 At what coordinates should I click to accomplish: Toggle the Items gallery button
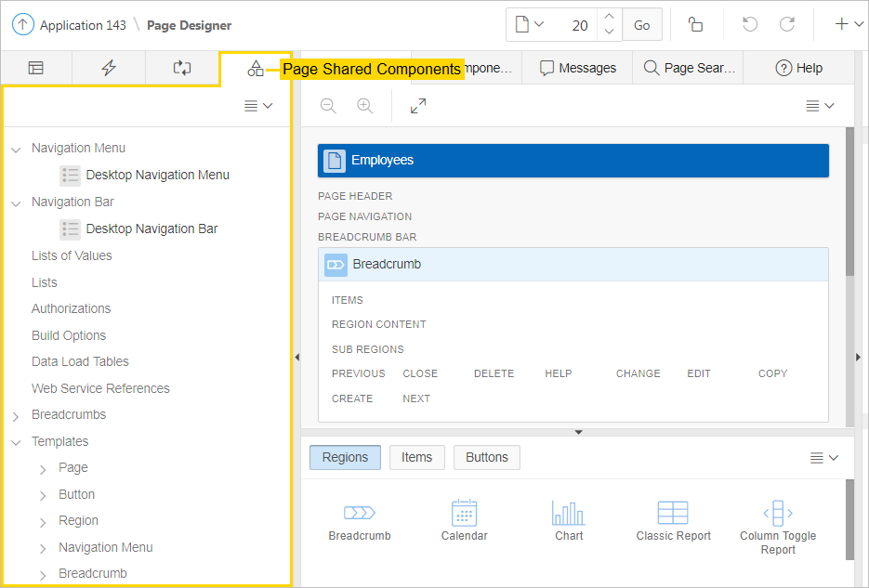click(416, 457)
